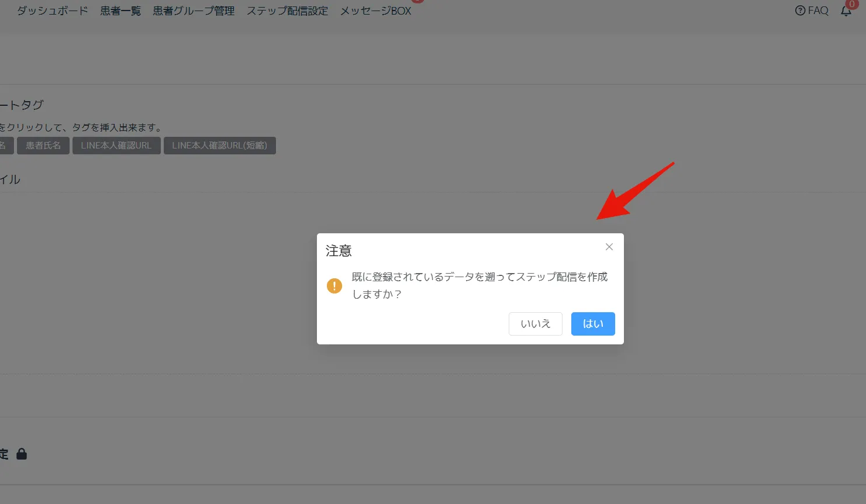866x504 pixels.
Task: Insert the LINE本人確認URL(短縮) tag
Action: coord(220,146)
